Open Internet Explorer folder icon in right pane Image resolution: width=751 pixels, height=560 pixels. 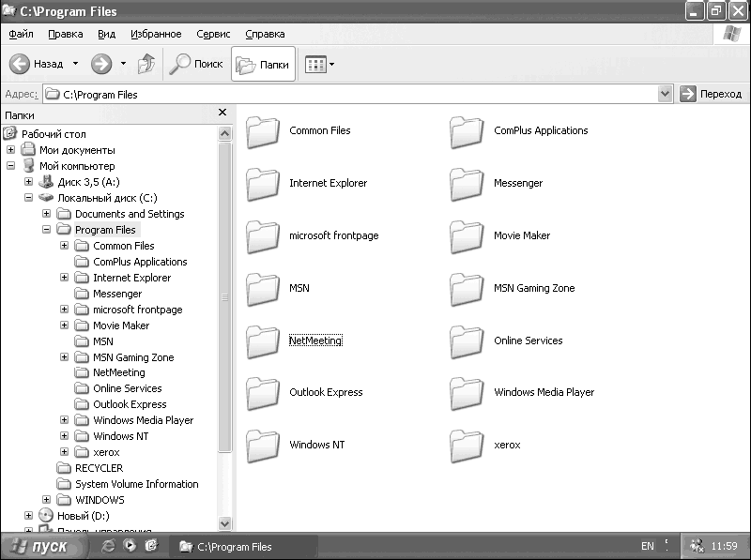pos(263,184)
